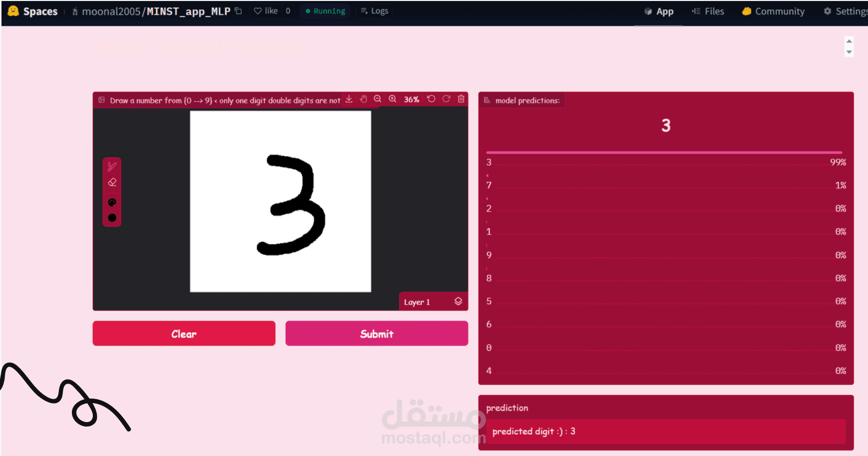Undo the last stroke
Screen dimensions: 868x456
(x=431, y=99)
